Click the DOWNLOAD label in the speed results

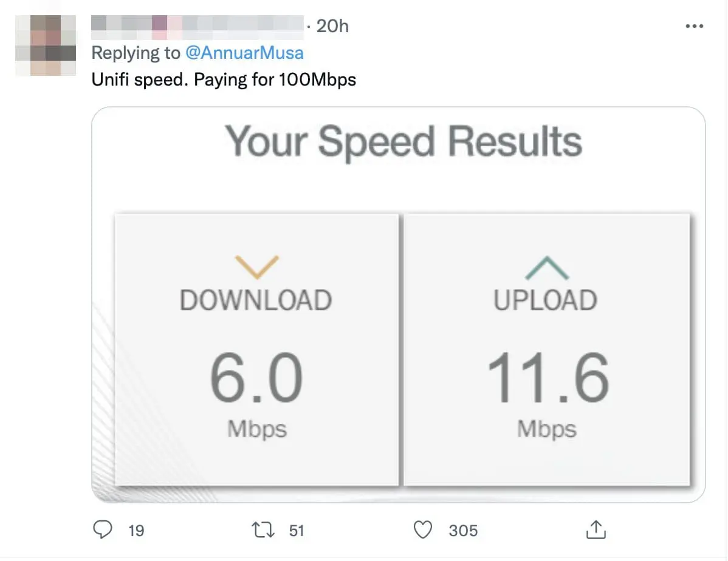pyautogui.click(x=256, y=301)
